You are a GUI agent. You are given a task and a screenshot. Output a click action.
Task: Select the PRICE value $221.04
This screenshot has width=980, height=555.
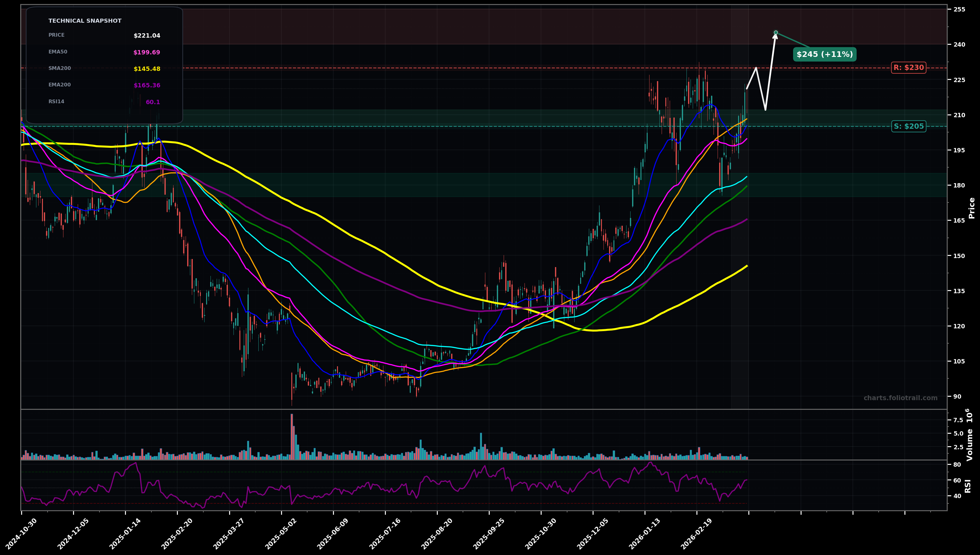(x=147, y=36)
